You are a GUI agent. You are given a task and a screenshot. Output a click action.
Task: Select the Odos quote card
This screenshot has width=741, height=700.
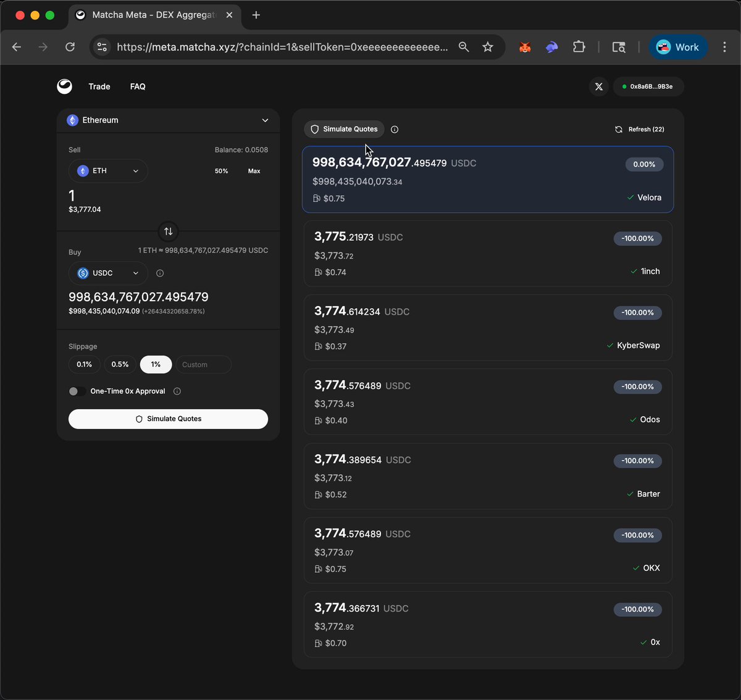pyautogui.click(x=488, y=402)
